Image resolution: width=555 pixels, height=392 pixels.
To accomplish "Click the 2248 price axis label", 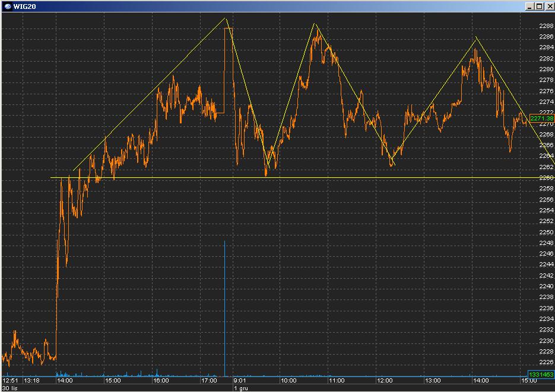I will 546,243.
